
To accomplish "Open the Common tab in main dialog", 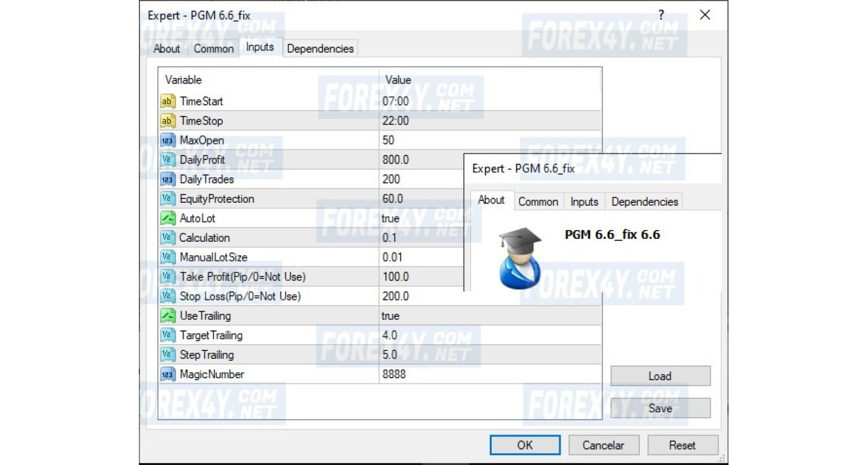I will [214, 49].
